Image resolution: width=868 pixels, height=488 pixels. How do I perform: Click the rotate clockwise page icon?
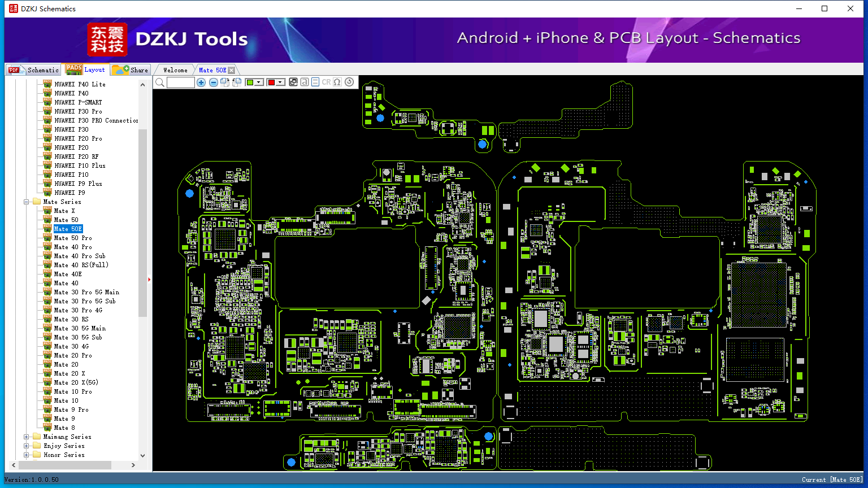coord(225,82)
